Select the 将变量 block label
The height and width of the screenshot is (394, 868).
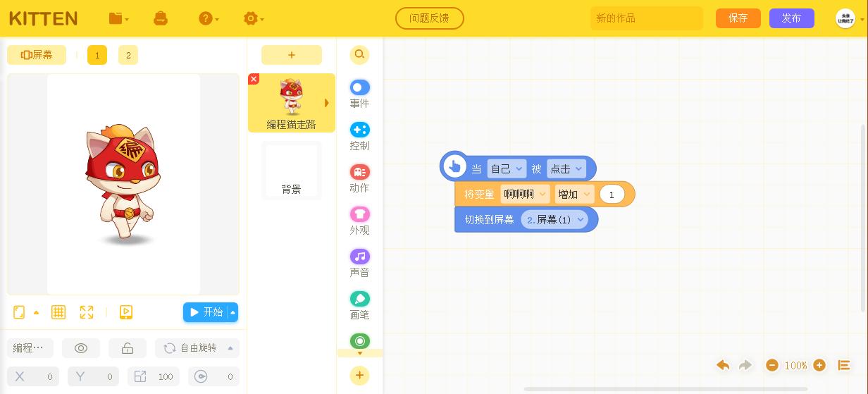[x=480, y=194]
